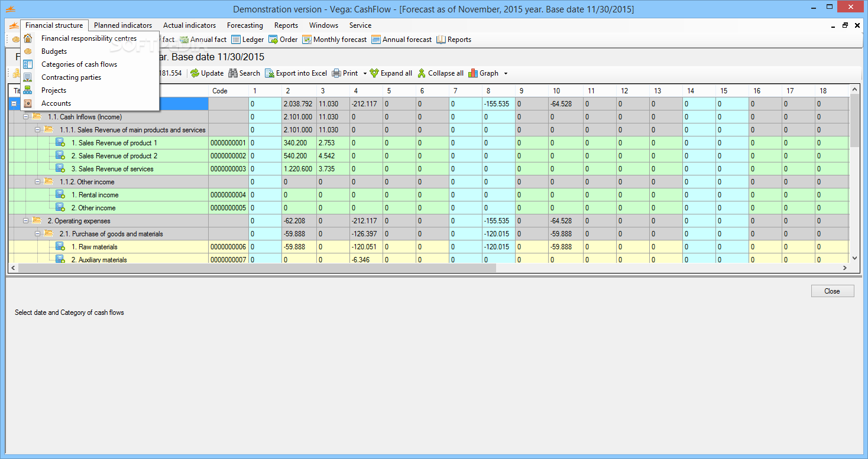
Task: Select the 2. Other income row
Action: [429, 208]
